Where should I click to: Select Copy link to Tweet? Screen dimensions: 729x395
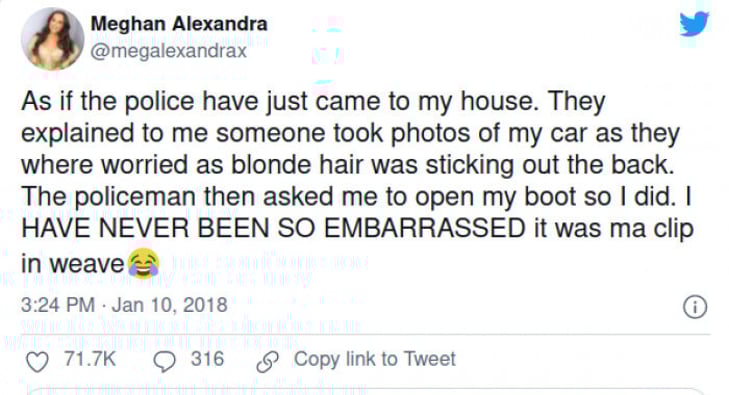point(375,359)
